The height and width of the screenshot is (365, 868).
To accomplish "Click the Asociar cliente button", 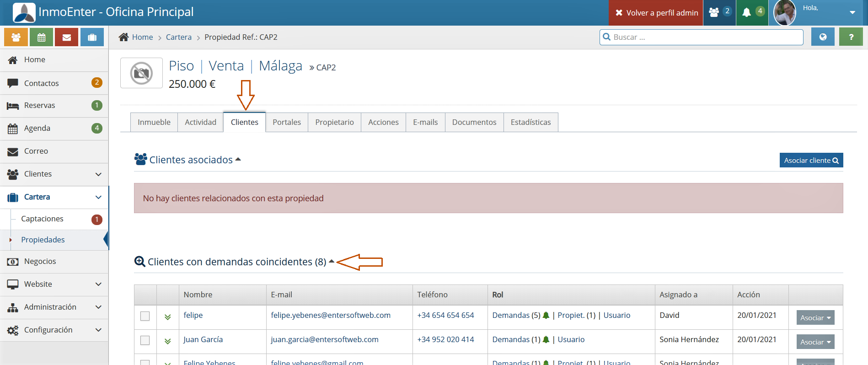I will click(x=811, y=160).
